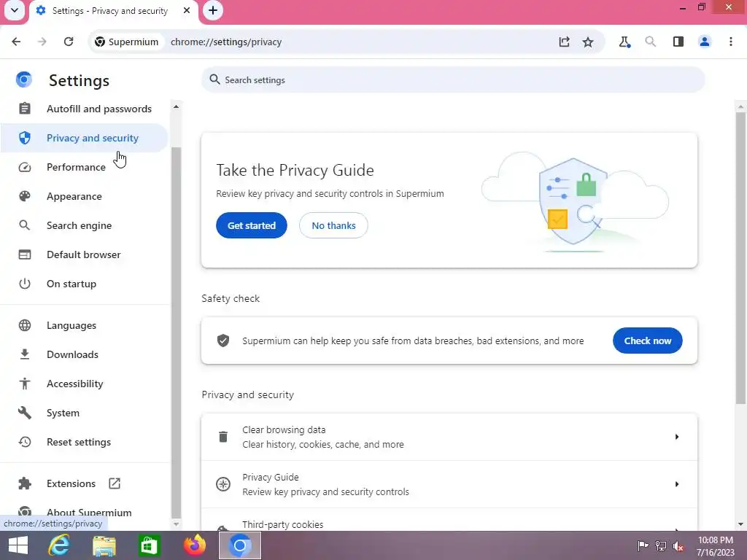Screen dimensions: 747x560
Task: Close the Settings tab
Action: [x=187, y=10]
